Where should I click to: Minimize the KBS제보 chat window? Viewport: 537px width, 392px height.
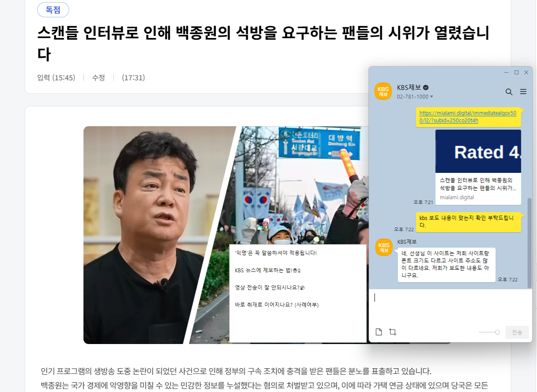tap(507, 73)
